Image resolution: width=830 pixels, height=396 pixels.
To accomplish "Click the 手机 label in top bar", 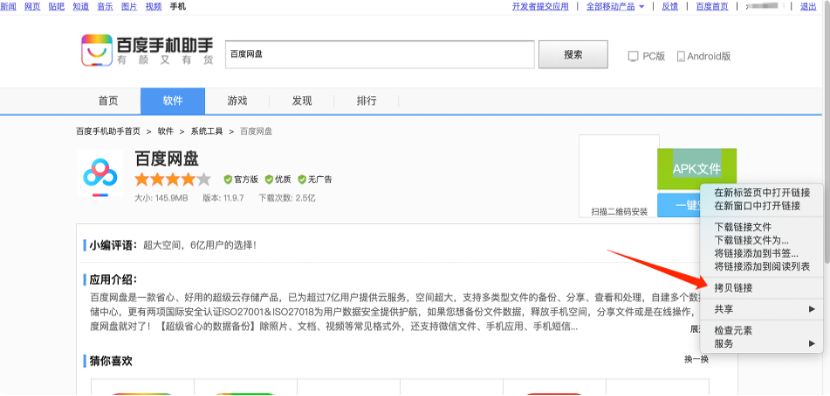I will click(x=177, y=6).
